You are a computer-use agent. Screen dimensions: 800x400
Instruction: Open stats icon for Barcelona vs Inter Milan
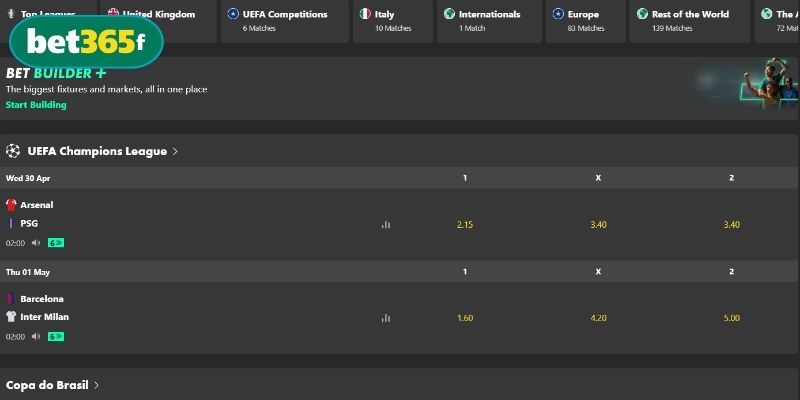click(x=386, y=318)
